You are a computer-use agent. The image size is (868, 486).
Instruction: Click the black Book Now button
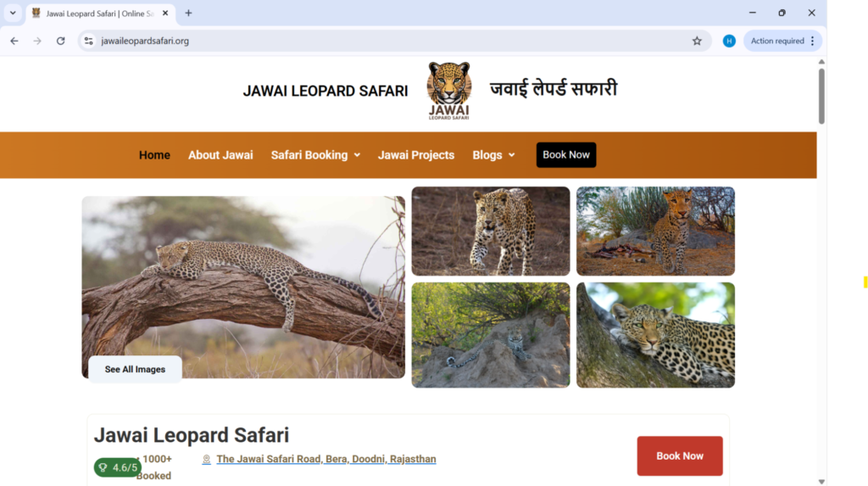pos(565,154)
